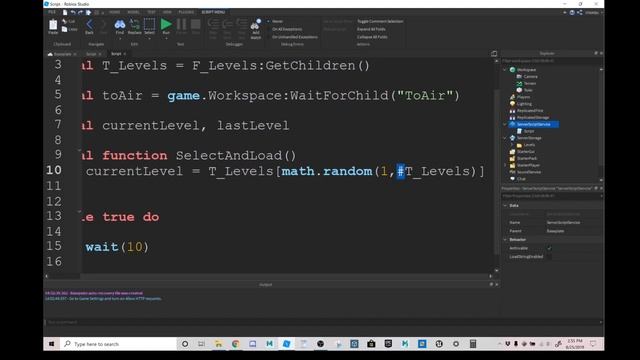This screenshot has width=640, height=360.
Task: Switch to the TEST ribbon tab
Action: point(151,12)
